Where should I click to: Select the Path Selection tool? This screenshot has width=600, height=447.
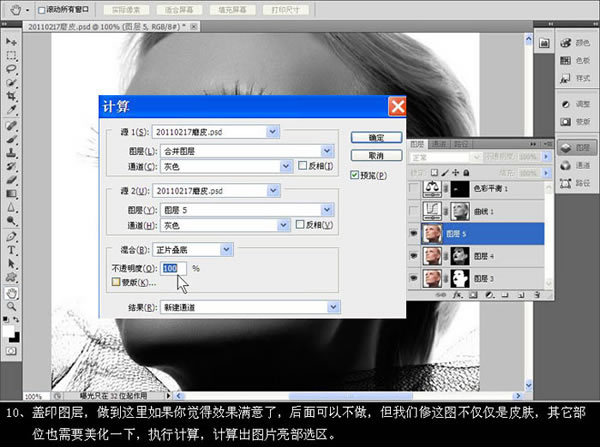pyautogui.click(x=11, y=264)
